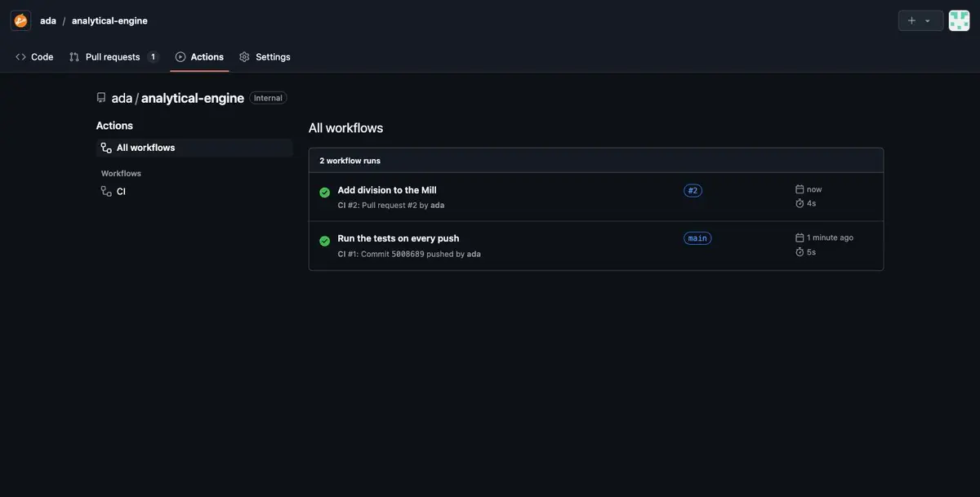Screen dimensions: 980x497
Task: Click the CI workflow icon in sidebar
Action: tap(106, 191)
